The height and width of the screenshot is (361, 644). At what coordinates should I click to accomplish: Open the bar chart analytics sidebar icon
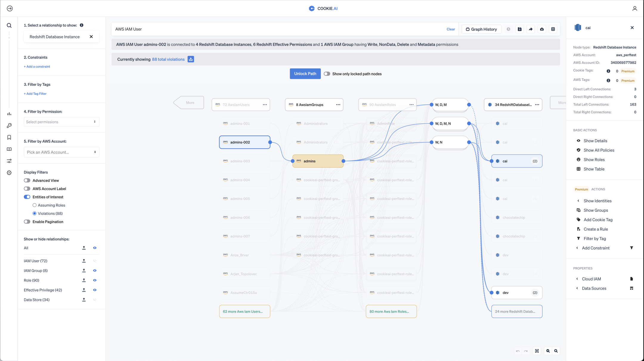9,114
